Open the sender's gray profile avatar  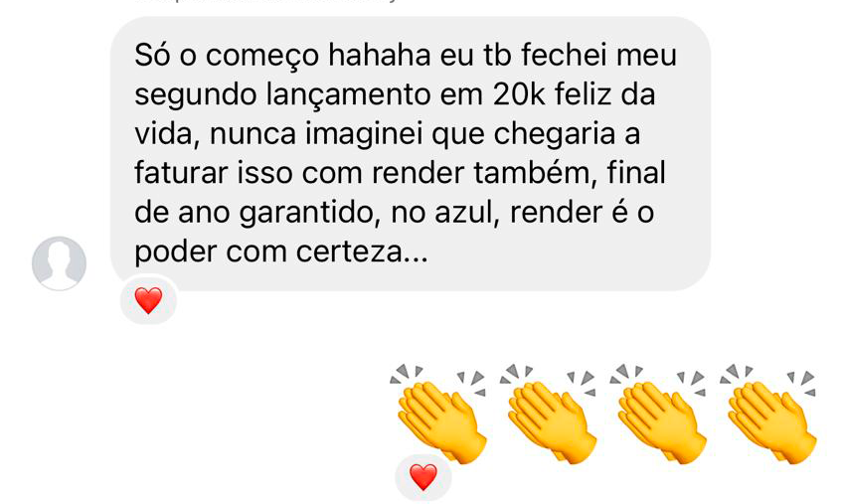[x=59, y=263]
